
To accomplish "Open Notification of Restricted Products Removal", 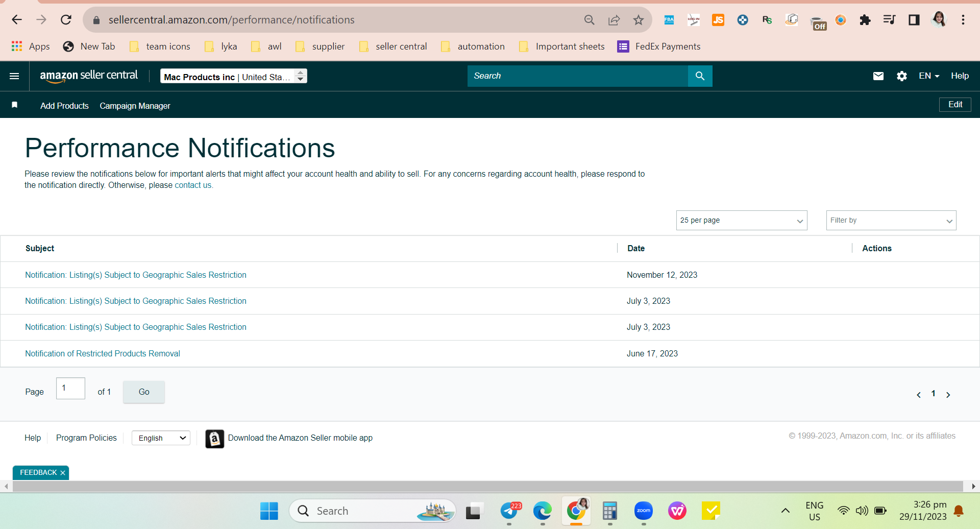I will coord(103,354).
